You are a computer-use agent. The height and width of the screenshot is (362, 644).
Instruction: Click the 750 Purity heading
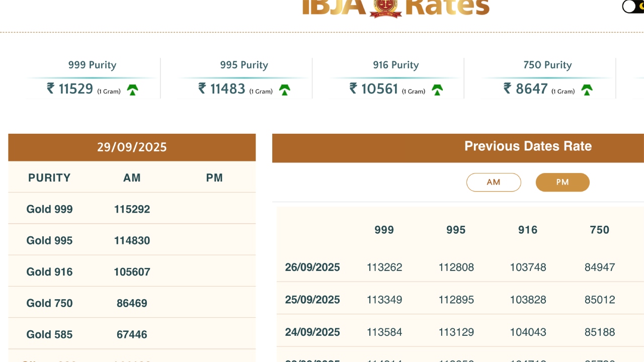(547, 65)
